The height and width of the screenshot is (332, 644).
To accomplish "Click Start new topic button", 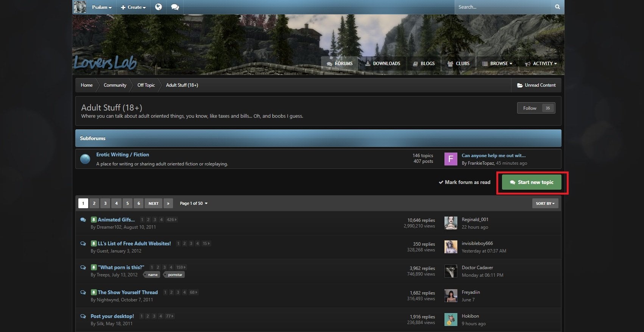I will 532,182.
